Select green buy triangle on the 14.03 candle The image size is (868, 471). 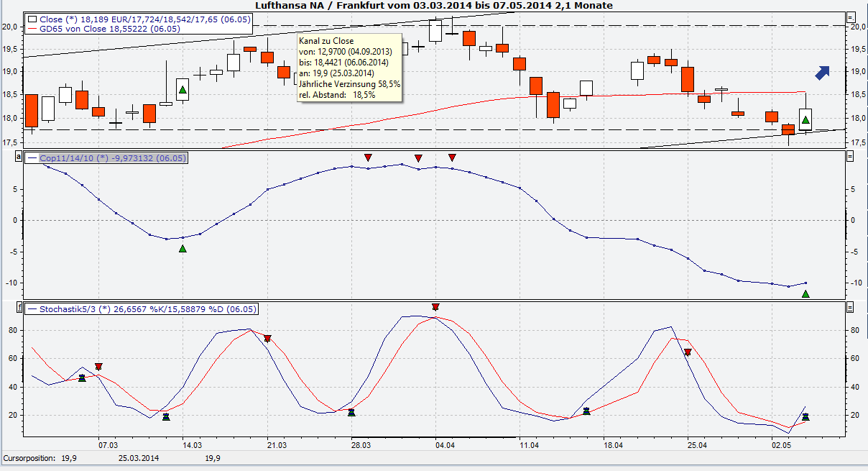tap(183, 89)
